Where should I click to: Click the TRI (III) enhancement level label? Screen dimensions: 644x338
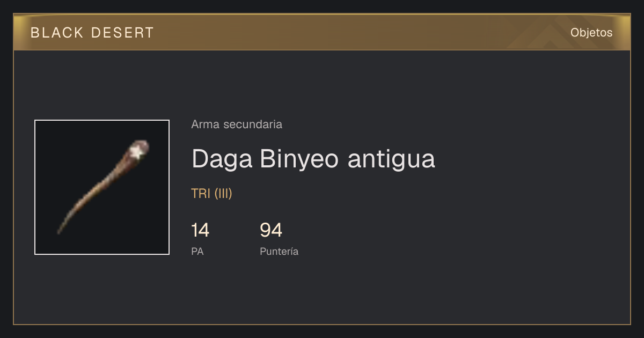[x=211, y=194]
